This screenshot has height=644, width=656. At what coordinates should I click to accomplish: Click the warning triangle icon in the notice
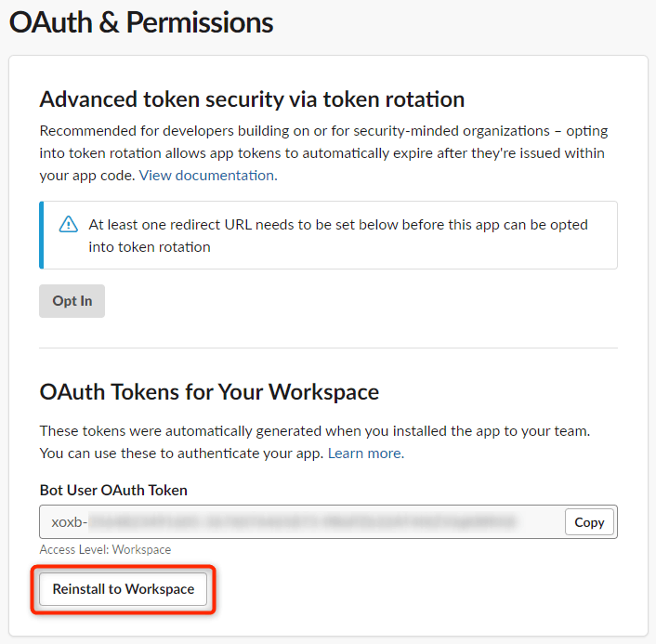coord(68,224)
